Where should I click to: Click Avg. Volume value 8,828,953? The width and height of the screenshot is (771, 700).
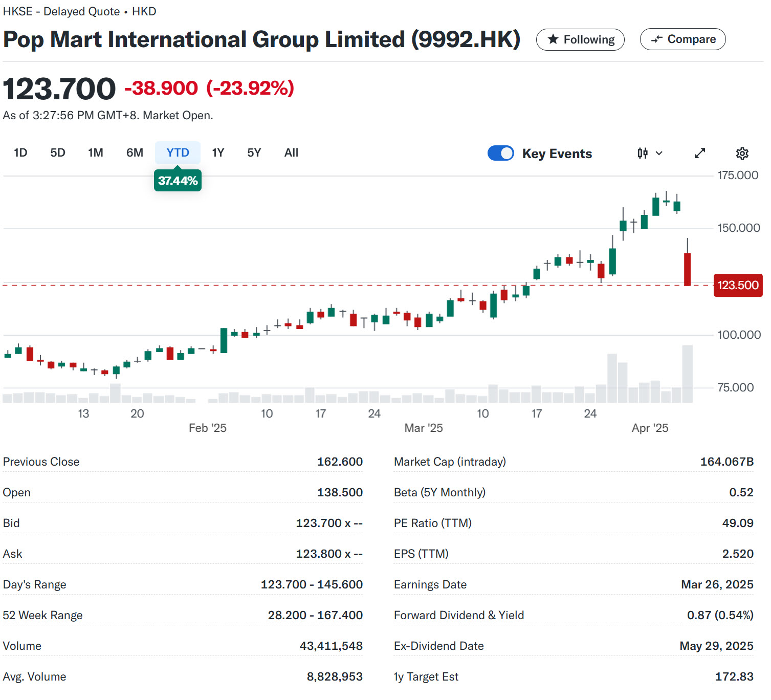(335, 676)
